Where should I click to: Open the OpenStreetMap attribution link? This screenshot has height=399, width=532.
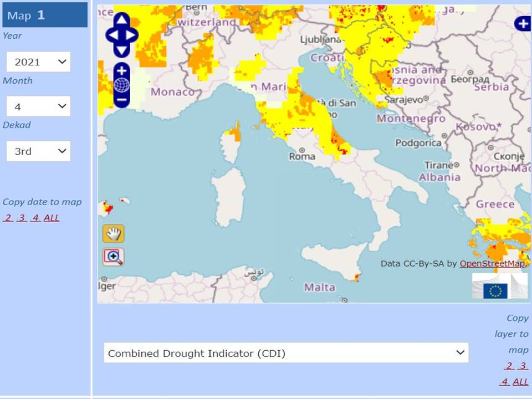pos(492,263)
